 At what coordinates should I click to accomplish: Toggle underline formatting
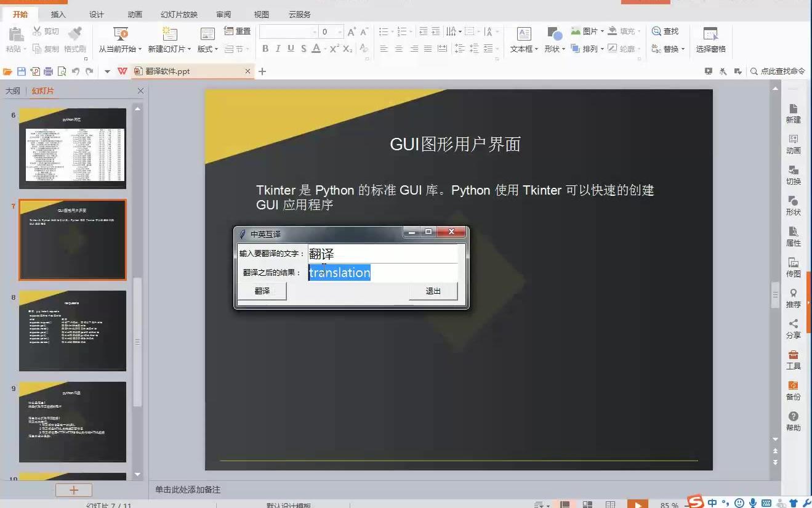289,48
